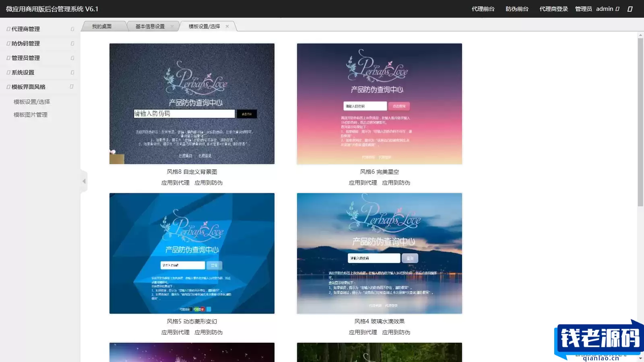Open the admin account dropdown
Viewport: 644px width, 362px height.
click(x=607, y=9)
